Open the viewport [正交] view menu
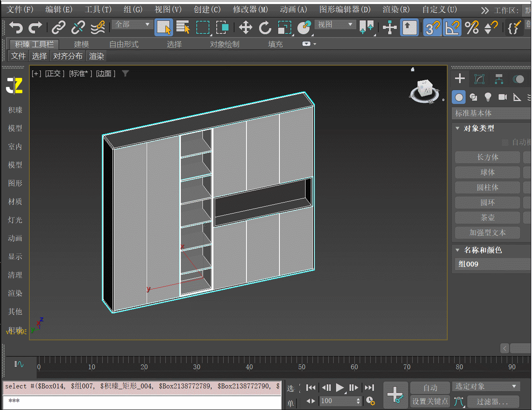The image size is (532, 410). point(55,73)
